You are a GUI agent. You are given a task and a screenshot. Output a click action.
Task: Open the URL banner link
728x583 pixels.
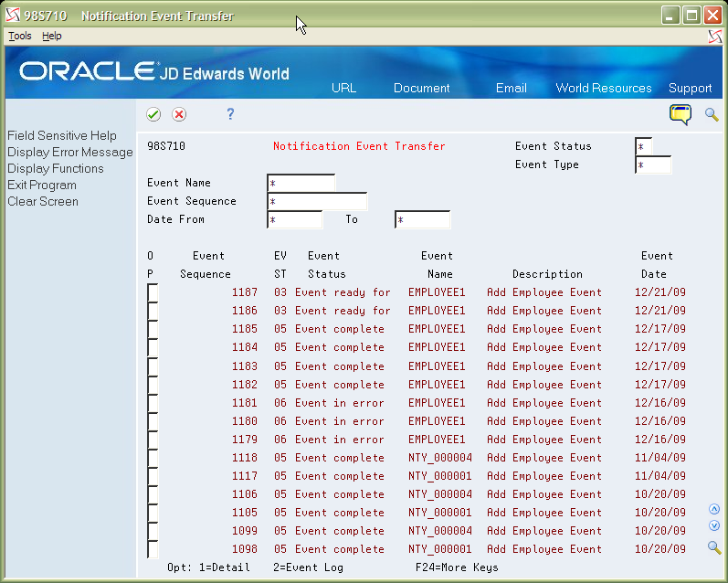tap(343, 88)
